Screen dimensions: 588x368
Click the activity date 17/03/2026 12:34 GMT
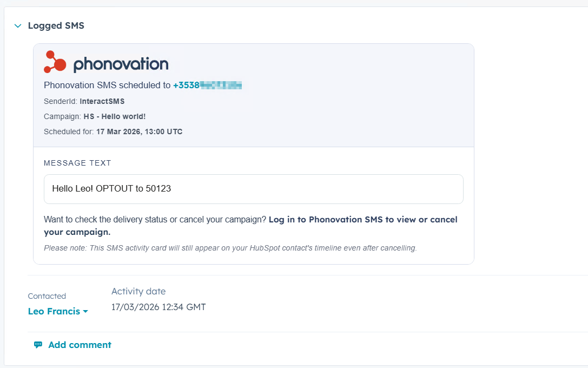[x=158, y=307]
